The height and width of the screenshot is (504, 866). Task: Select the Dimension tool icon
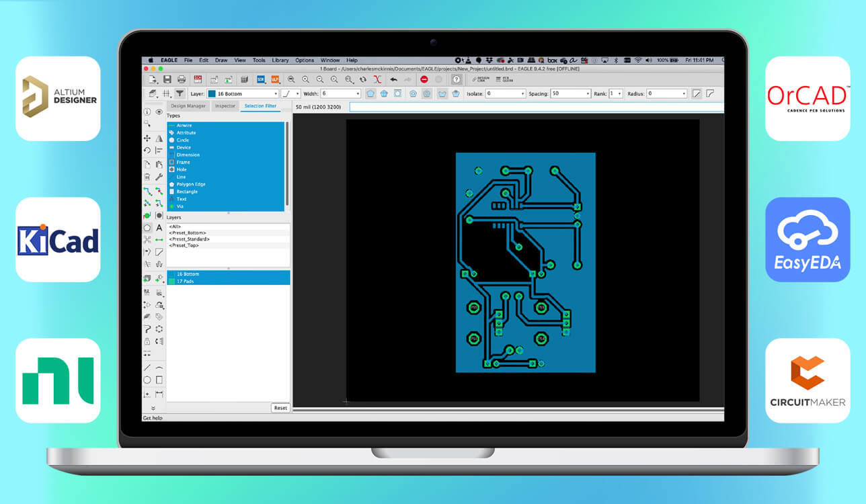click(x=159, y=393)
